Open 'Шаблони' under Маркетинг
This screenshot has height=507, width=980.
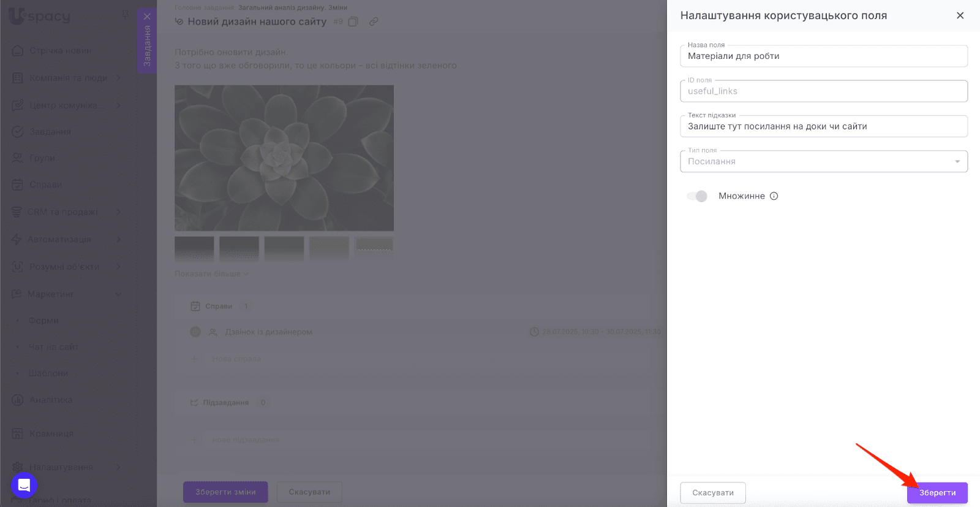48,373
